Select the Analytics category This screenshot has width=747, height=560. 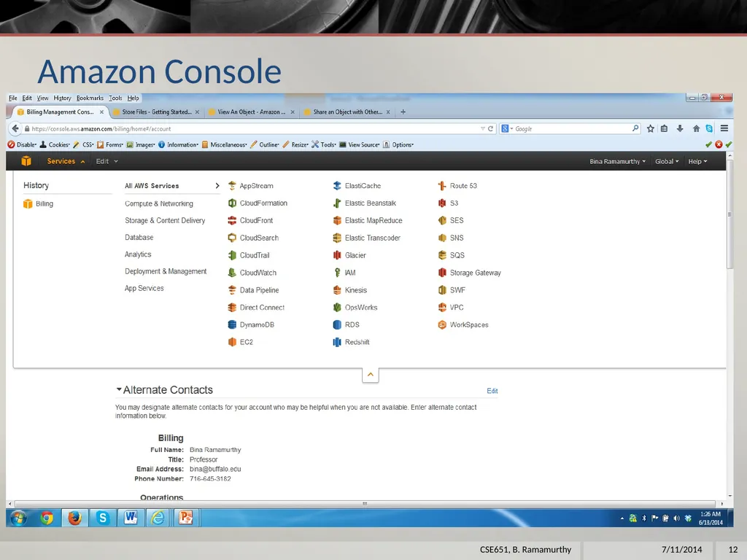tap(138, 254)
